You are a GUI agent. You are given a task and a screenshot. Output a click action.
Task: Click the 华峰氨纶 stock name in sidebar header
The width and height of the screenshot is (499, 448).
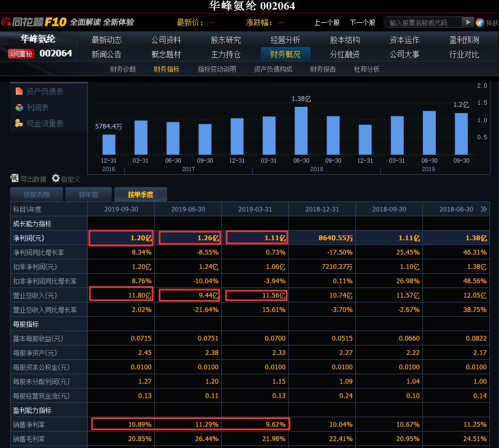pyautogui.click(x=38, y=39)
